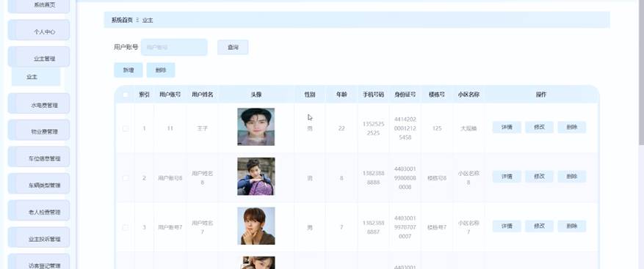The width and height of the screenshot is (644, 269).
Task: Click 删除 for 用户账号7 row
Action: coord(572,226)
